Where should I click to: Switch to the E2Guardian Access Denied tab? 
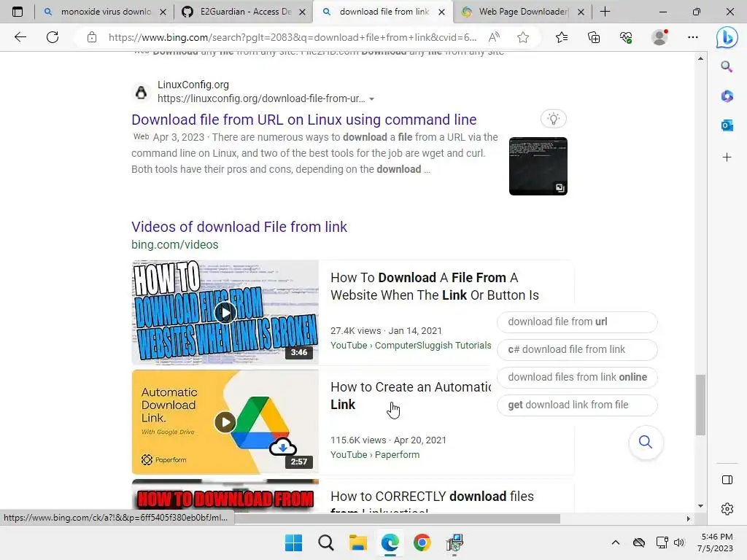(x=245, y=12)
